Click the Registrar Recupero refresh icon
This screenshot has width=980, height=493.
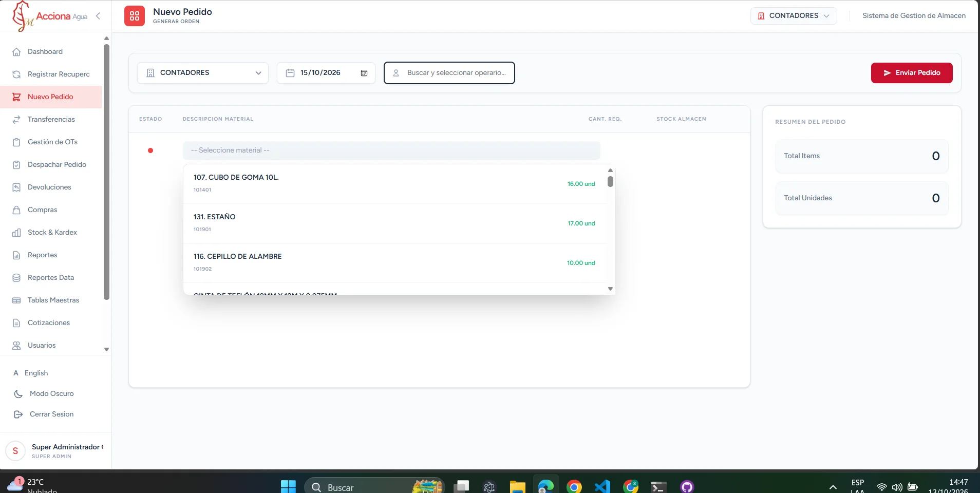(16, 74)
